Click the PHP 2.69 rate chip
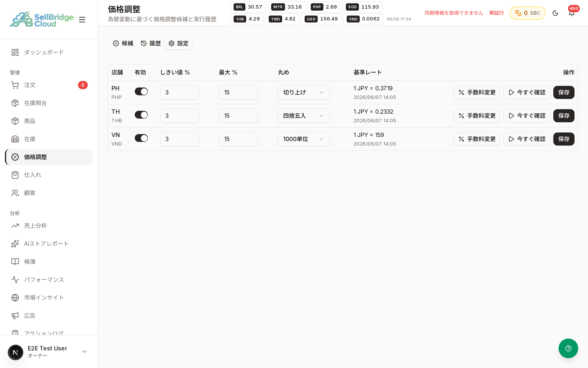This screenshot has height=368, width=588. (x=324, y=7)
